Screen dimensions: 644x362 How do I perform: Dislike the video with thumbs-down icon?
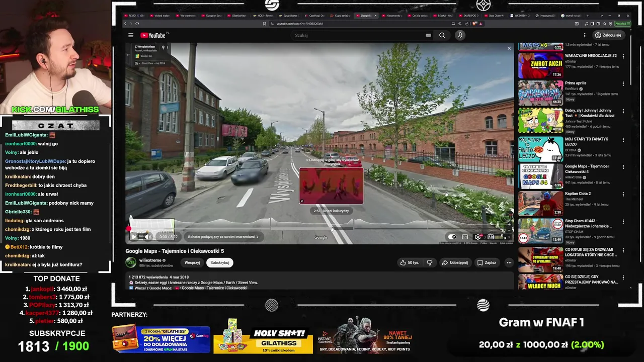pos(430,262)
